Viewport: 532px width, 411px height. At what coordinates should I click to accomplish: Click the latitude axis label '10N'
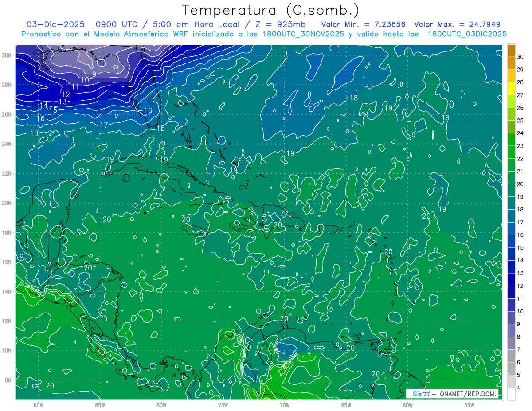click(8, 351)
